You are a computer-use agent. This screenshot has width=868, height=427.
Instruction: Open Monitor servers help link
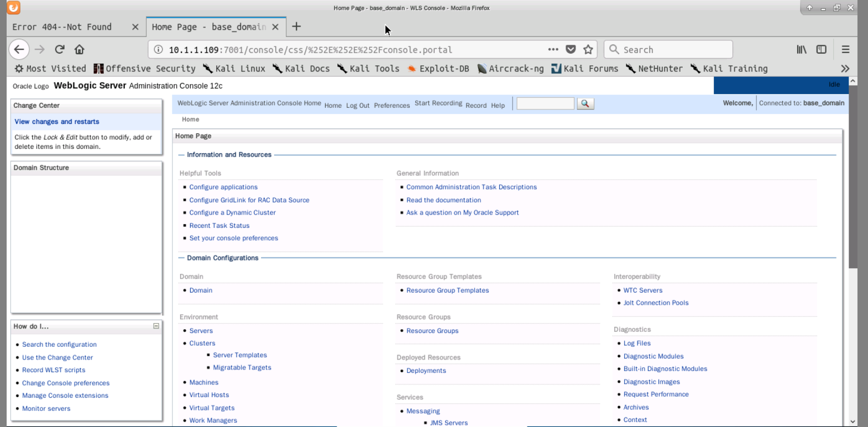(x=46, y=409)
